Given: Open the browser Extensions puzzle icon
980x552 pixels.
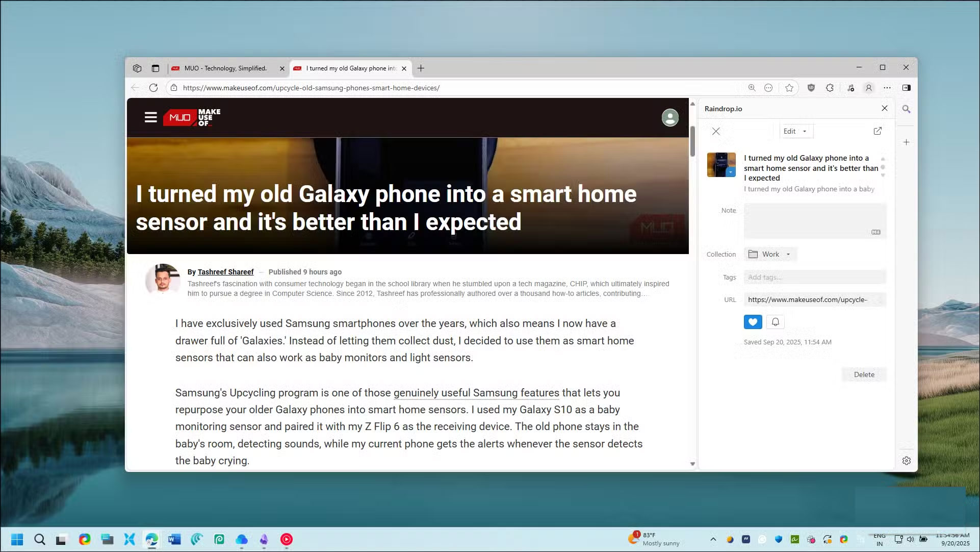Looking at the screenshot, I should click(830, 88).
